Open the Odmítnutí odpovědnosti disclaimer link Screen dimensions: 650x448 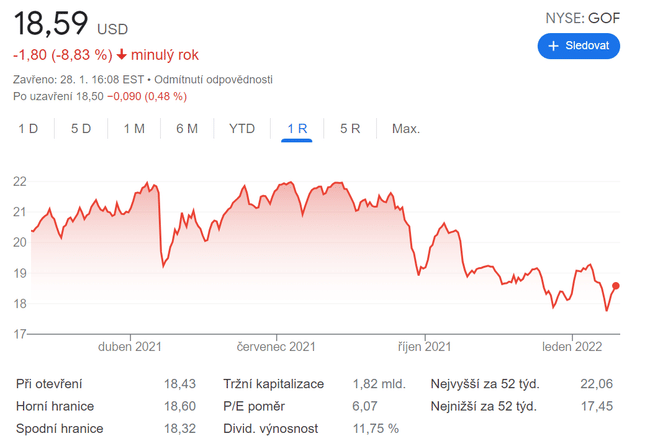(214, 79)
